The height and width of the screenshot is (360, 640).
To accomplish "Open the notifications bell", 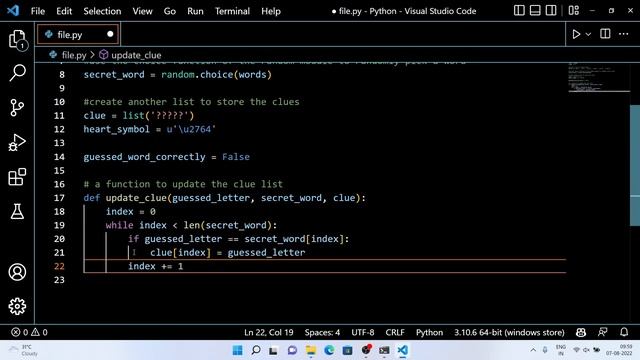I will 624,332.
